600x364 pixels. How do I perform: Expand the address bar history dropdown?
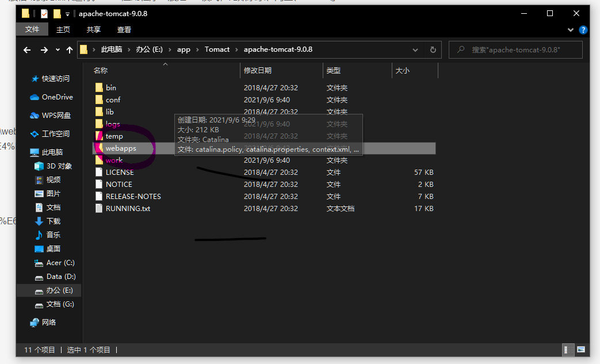pos(415,49)
